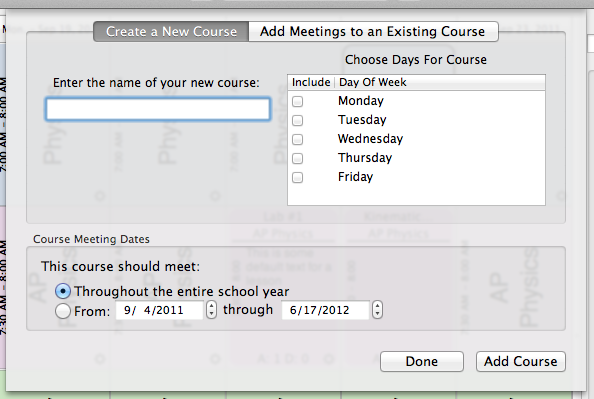Click the Include column header

pyautogui.click(x=311, y=82)
